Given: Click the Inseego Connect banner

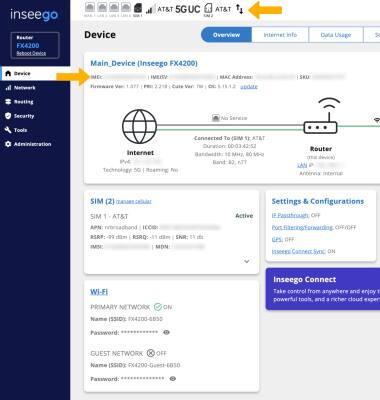Looking at the screenshot, I should tap(323, 289).
